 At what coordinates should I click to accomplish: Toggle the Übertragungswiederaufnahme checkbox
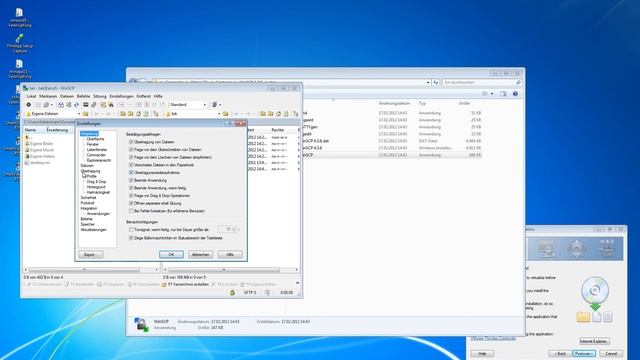(x=131, y=173)
